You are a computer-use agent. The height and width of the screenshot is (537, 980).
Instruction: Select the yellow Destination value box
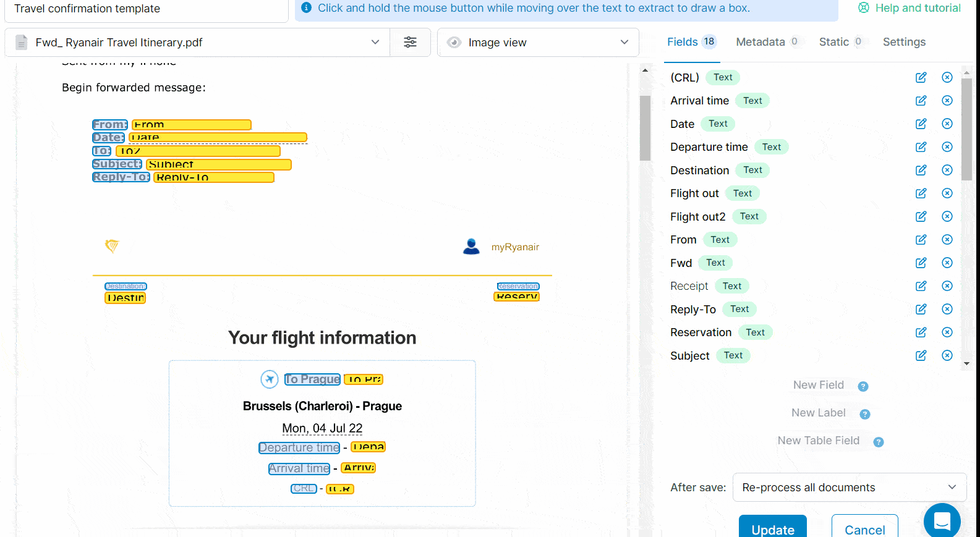[126, 298]
